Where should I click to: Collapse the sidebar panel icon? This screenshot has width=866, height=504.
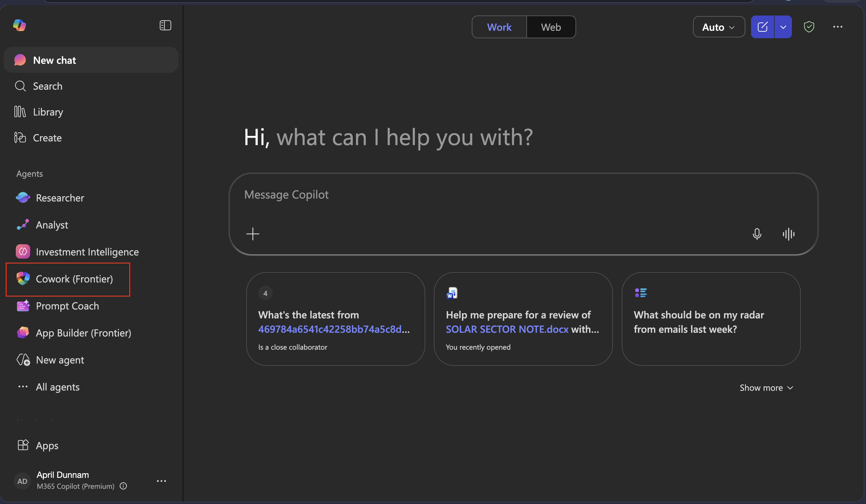(165, 25)
